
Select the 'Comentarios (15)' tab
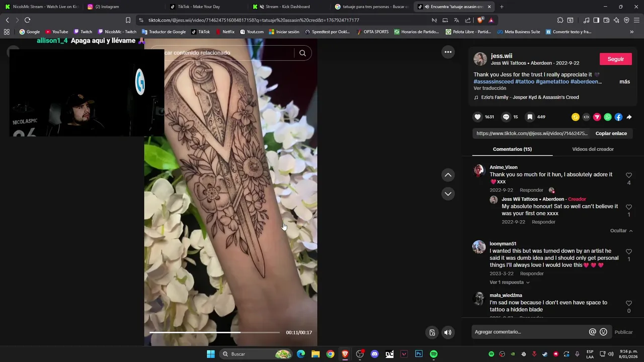512,149
